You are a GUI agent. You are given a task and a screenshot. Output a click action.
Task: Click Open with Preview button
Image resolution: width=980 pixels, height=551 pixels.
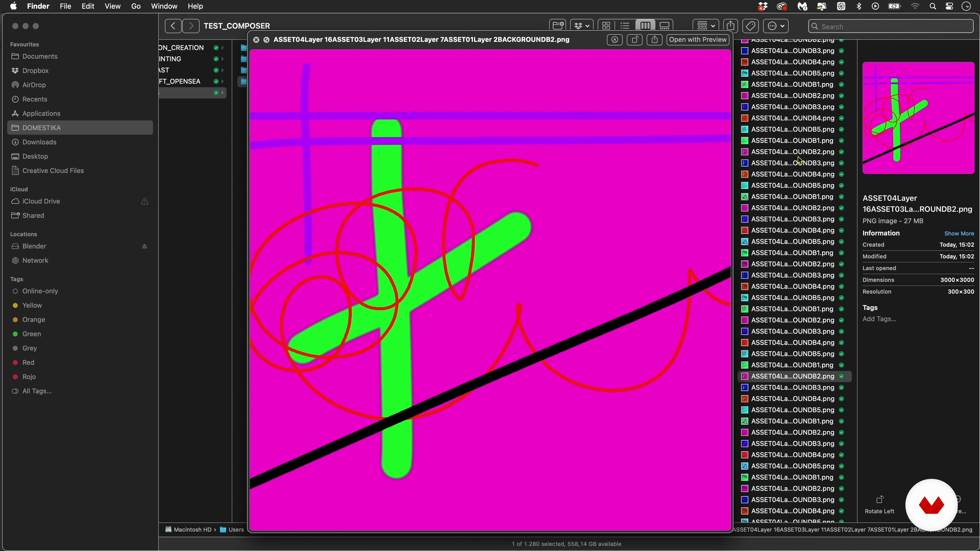[x=698, y=40]
